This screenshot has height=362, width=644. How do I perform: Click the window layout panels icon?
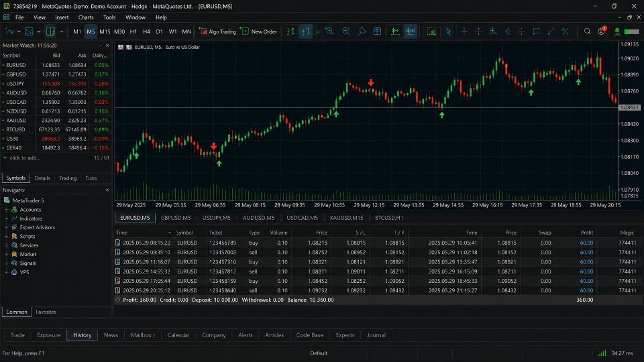(50, 32)
